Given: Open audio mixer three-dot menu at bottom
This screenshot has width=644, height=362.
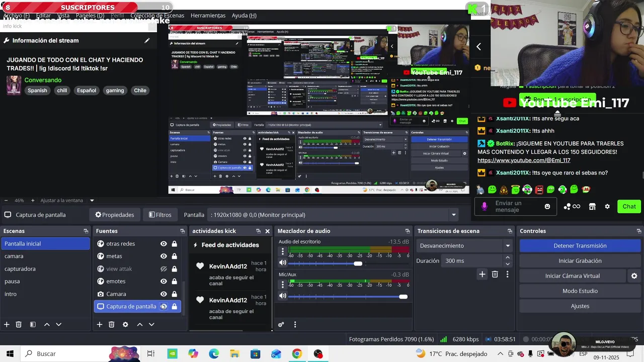Looking at the screenshot, I should point(295,324).
